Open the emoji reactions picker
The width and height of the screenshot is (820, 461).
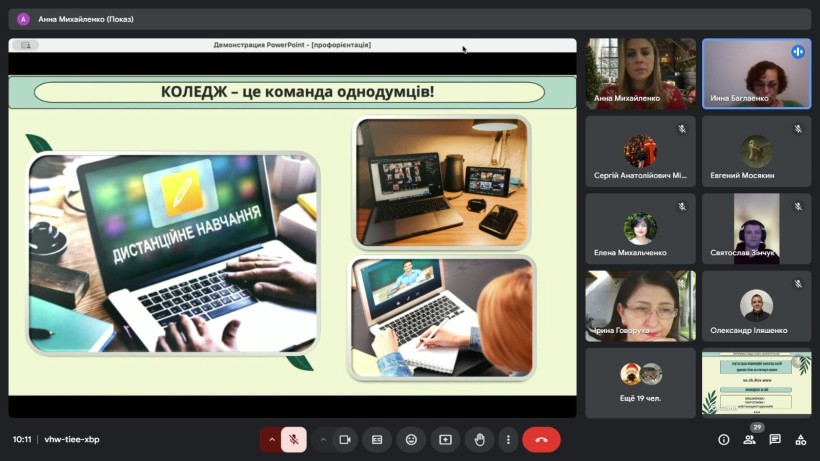pyautogui.click(x=412, y=440)
